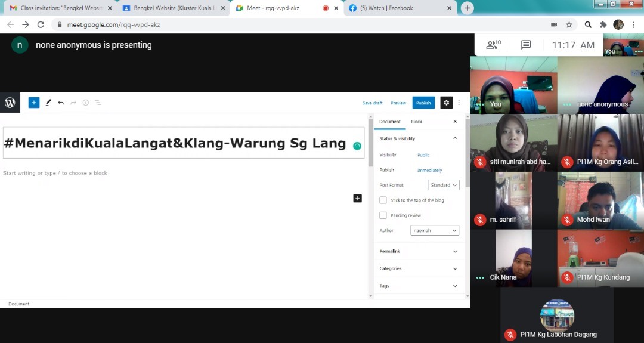The image size is (644, 343).
Task: Open Meet chat panel icon
Action: (525, 45)
